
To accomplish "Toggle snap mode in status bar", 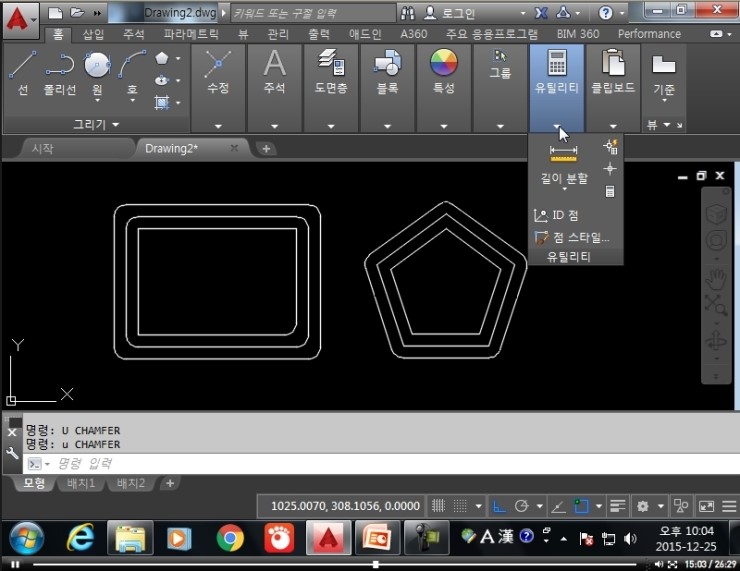I will tap(460, 506).
